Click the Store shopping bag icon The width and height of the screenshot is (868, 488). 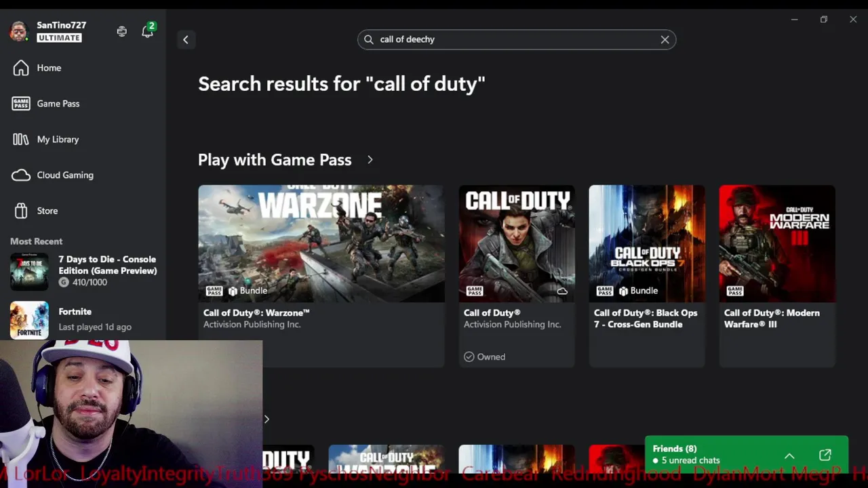pos(21,211)
